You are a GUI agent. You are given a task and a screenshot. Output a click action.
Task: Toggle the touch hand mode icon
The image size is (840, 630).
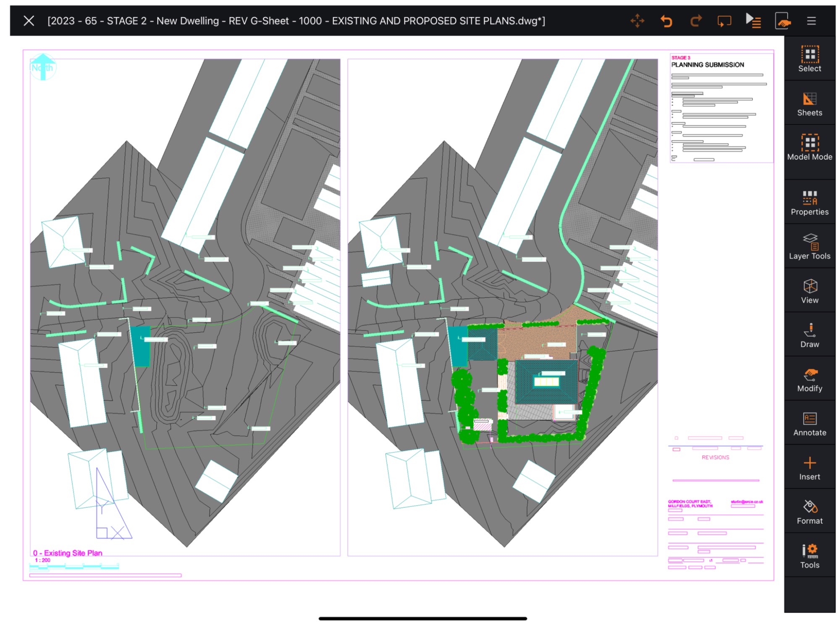[x=782, y=21]
